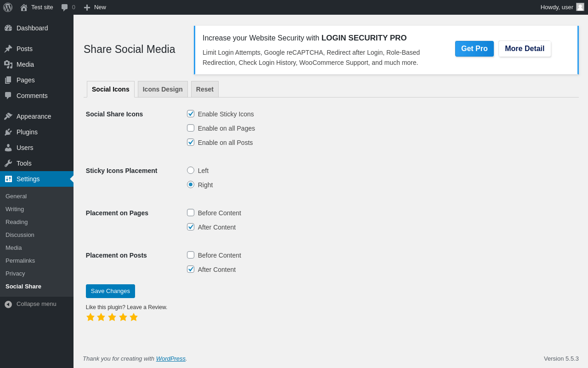The height and width of the screenshot is (368, 588).
Task: Open the Plugins menu label
Action: tap(27, 132)
